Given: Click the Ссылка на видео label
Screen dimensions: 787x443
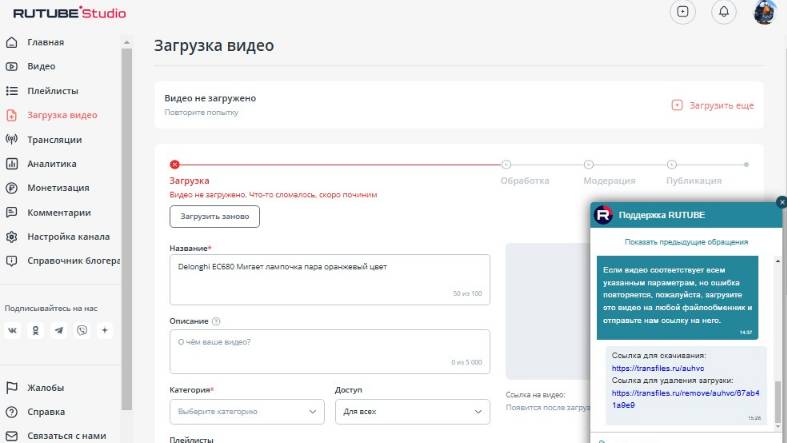Looking at the screenshot, I should click(535, 395).
